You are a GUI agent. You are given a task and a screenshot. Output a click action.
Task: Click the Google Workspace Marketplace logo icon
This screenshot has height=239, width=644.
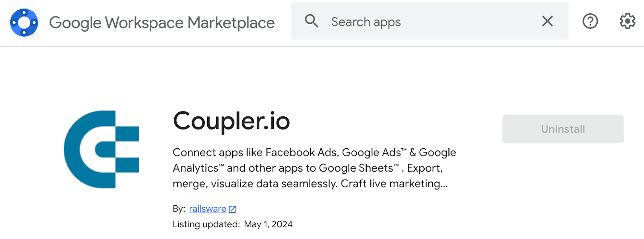[x=24, y=23]
